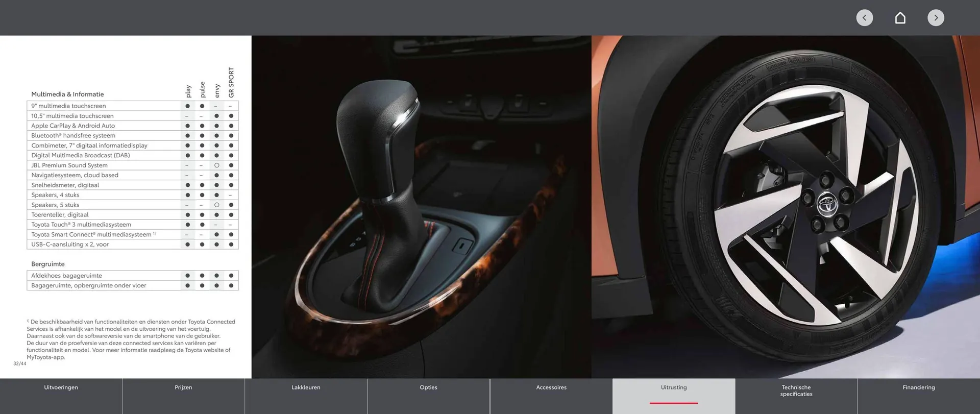Viewport: 980px width, 414px height.
Task: Go to the previous brochure page
Action: [x=864, y=18]
